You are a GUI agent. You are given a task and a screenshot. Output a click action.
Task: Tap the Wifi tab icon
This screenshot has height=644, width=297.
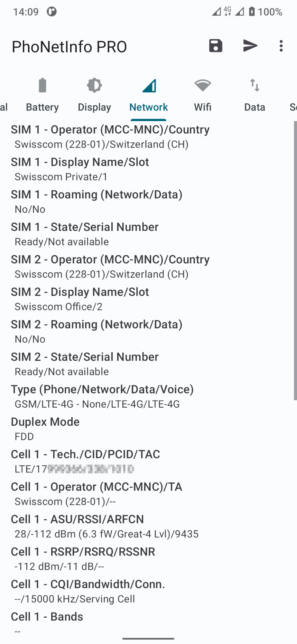point(202,85)
